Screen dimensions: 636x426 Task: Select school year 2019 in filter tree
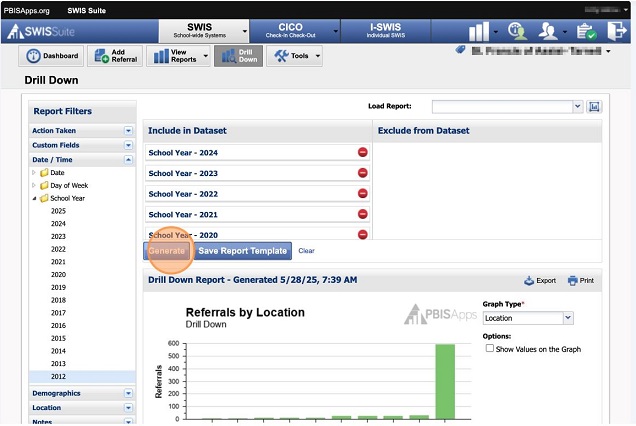58,287
